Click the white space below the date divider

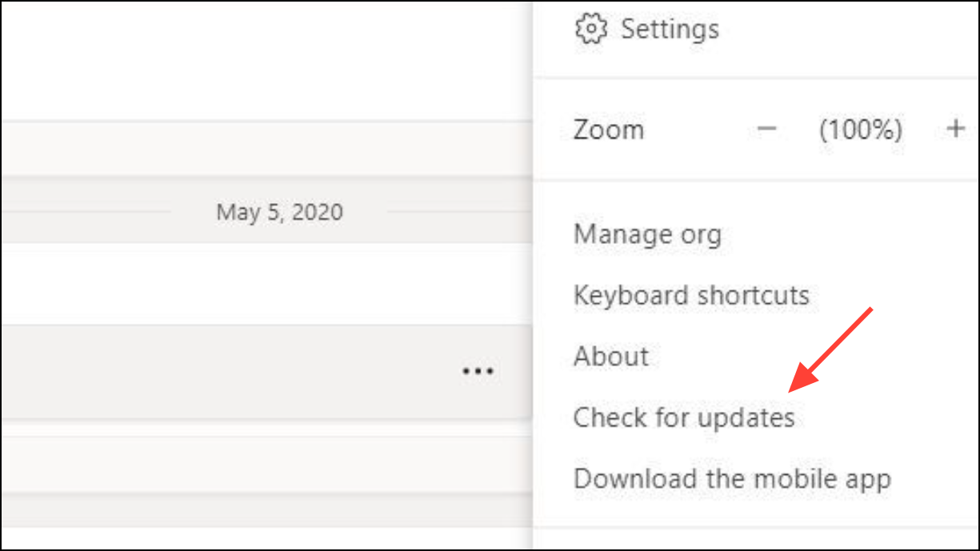click(x=264, y=284)
